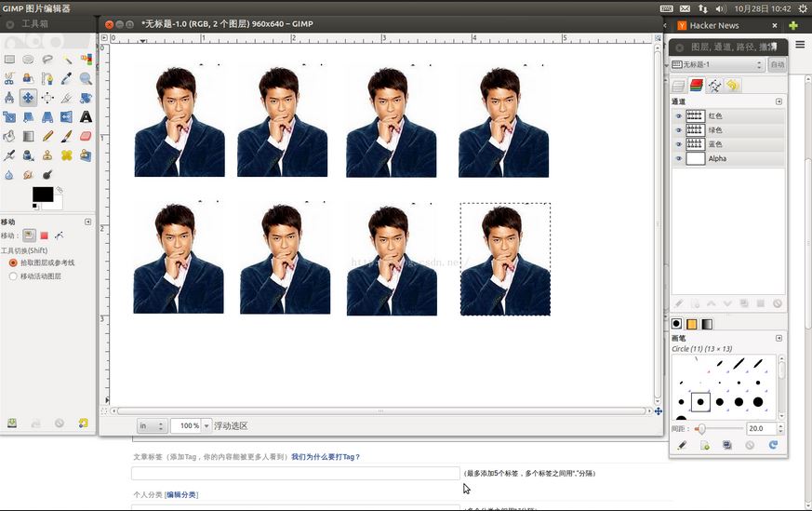This screenshot has height=511, width=812.
Task: Click the 文章标签 tag input field
Action: point(296,473)
